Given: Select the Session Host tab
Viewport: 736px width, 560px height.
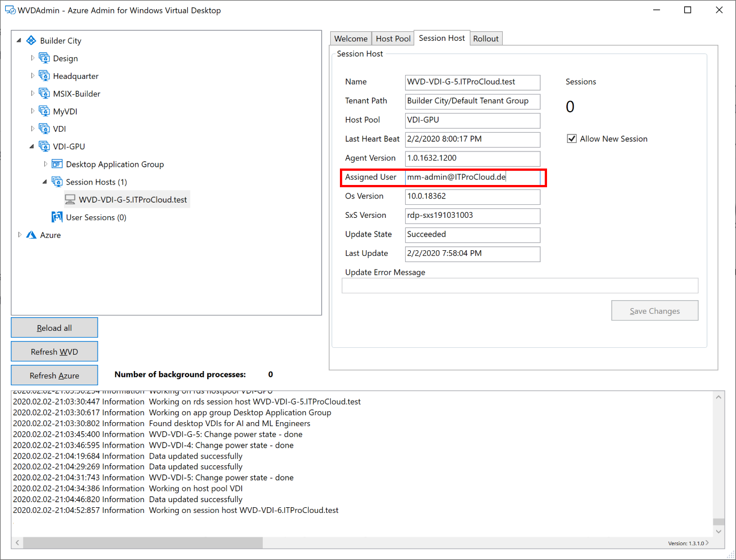Looking at the screenshot, I should 441,38.
